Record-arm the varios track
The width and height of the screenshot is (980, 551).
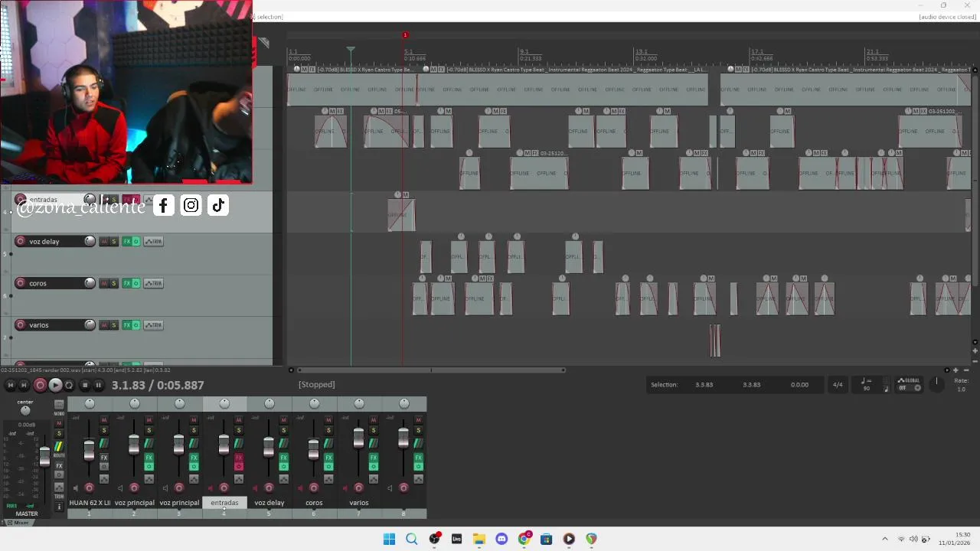coord(21,324)
